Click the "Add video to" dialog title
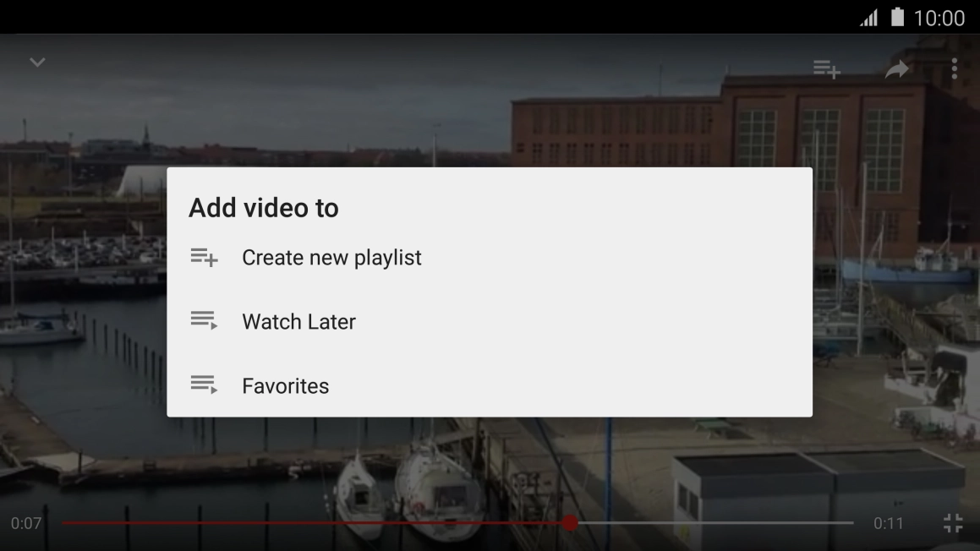The image size is (980, 551). [x=264, y=208]
